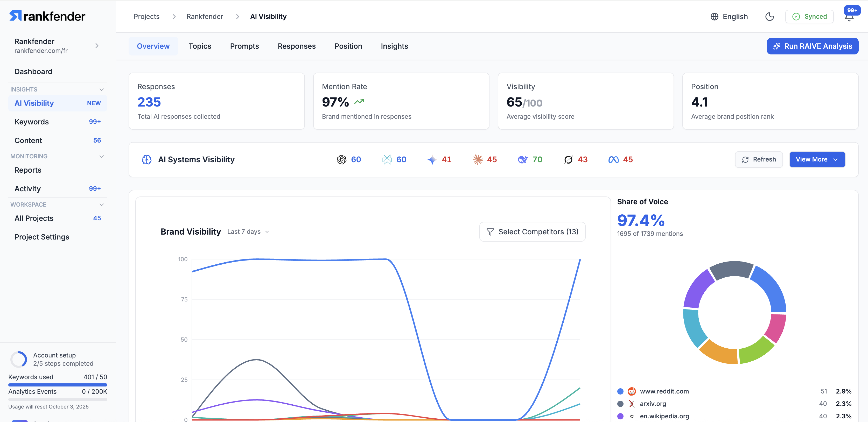Click the DeepSeek whale icon
Screen dimensions: 868x422
coord(523,160)
